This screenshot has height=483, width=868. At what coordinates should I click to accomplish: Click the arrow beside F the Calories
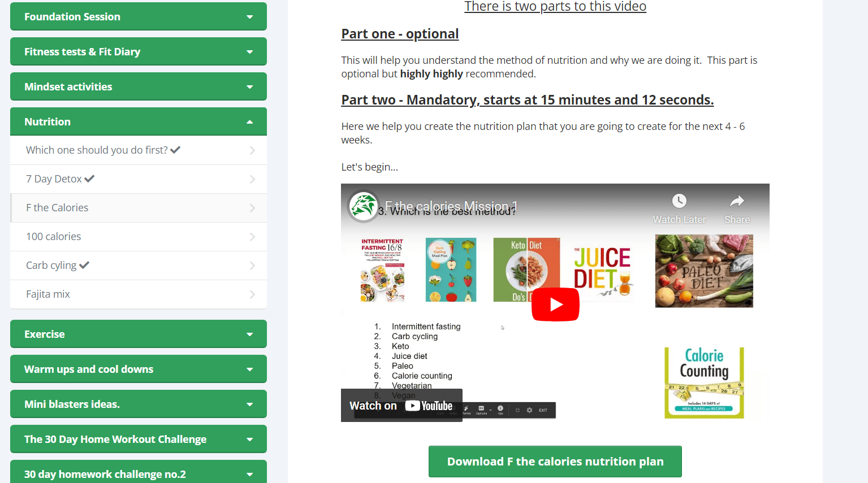(252, 208)
